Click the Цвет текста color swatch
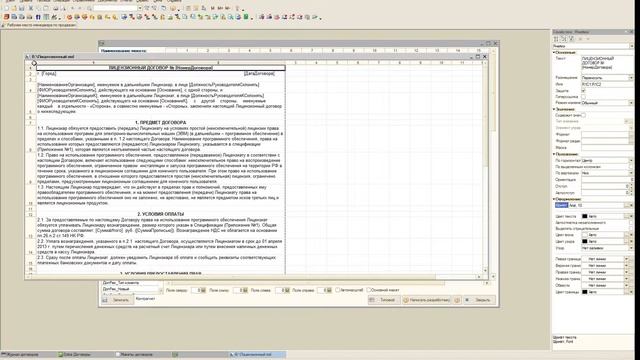 point(584,216)
